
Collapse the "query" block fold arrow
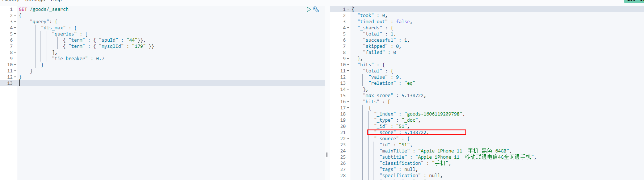click(15, 22)
